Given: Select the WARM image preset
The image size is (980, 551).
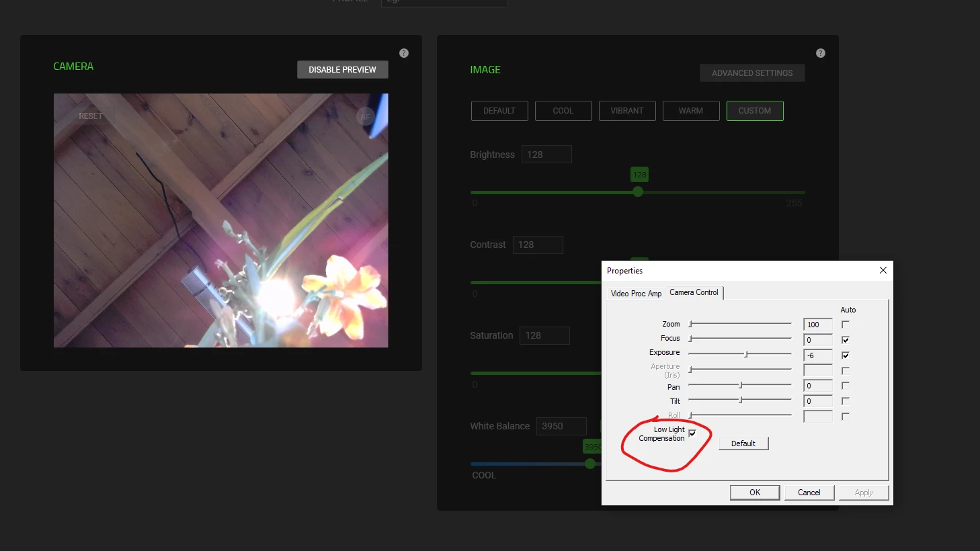Looking at the screenshot, I should click(x=691, y=111).
